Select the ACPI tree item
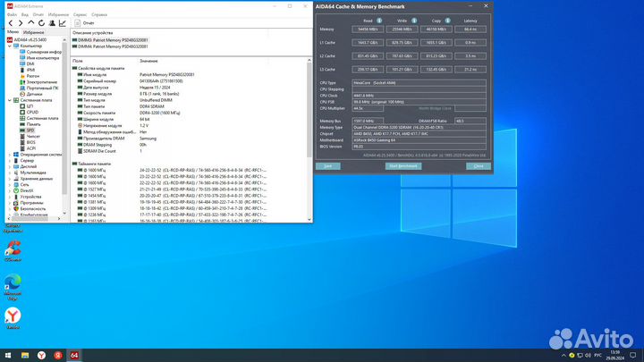The image size is (644, 362). [28, 148]
